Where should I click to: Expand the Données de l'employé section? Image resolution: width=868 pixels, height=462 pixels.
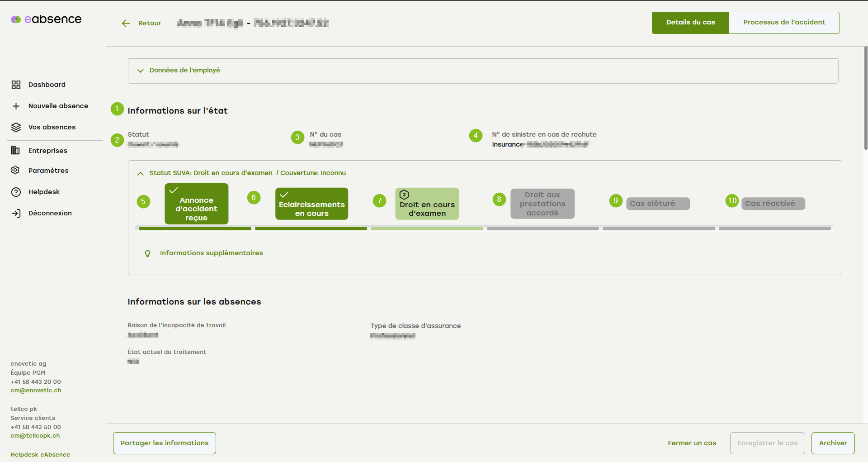coord(140,71)
